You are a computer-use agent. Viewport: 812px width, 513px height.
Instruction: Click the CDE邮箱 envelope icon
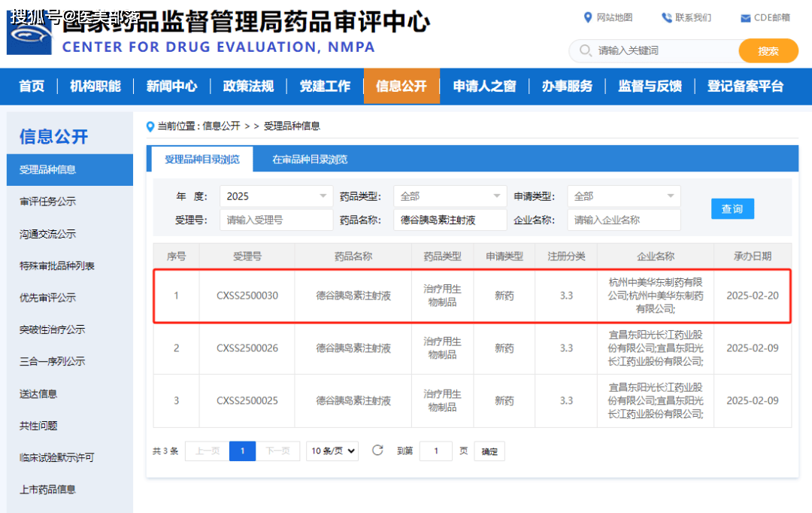click(745, 18)
